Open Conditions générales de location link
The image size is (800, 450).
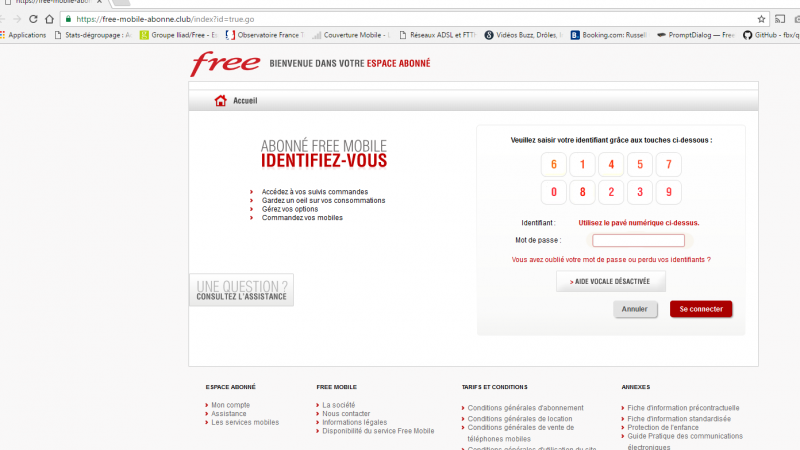tap(520, 418)
